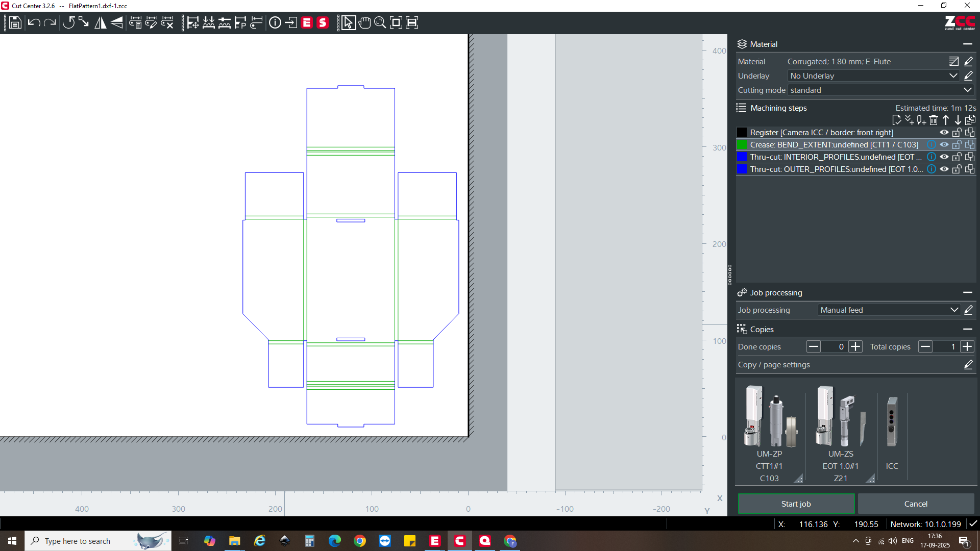Image resolution: width=980 pixels, height=551 pixels.
Task: Open the job info icon in toolbar
Action: [275, 23]
